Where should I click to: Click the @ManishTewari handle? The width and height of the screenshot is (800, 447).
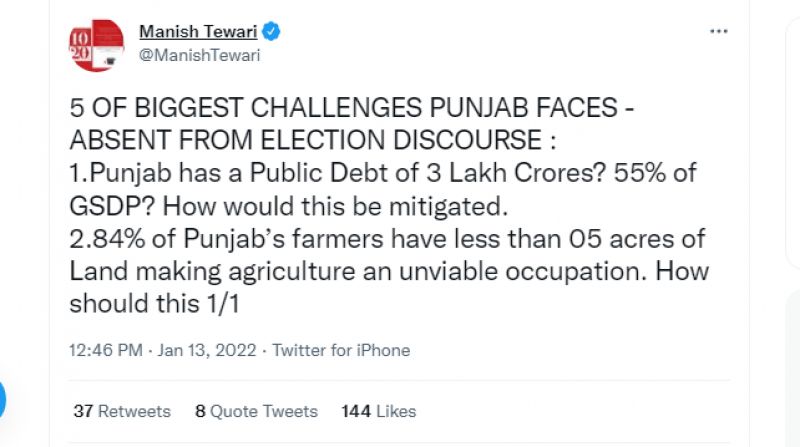[199, 55]
